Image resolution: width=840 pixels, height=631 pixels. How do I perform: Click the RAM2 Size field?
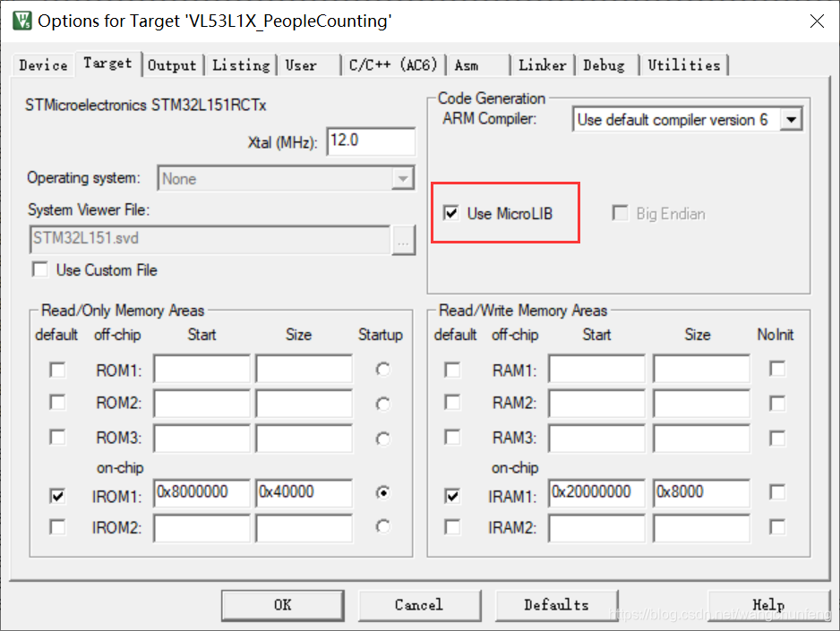pos(701,403)
